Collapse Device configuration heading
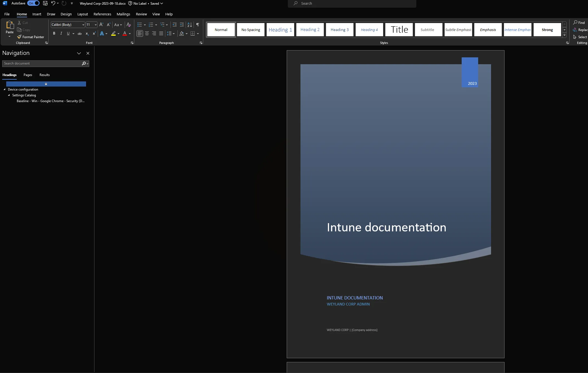The width and height of the screenshot is (588, 373). (x=4, y=89)
